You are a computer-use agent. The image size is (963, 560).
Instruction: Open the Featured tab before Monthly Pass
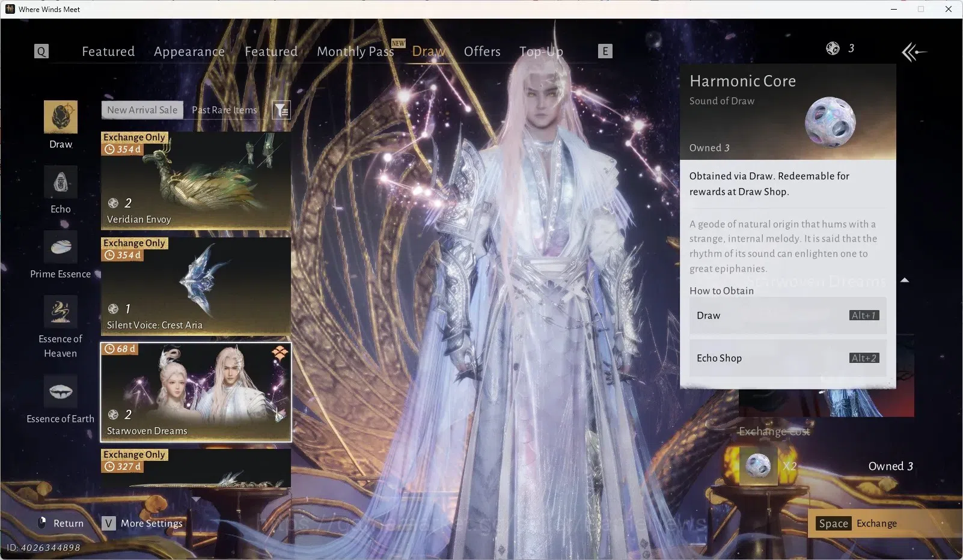pos(271,52)
